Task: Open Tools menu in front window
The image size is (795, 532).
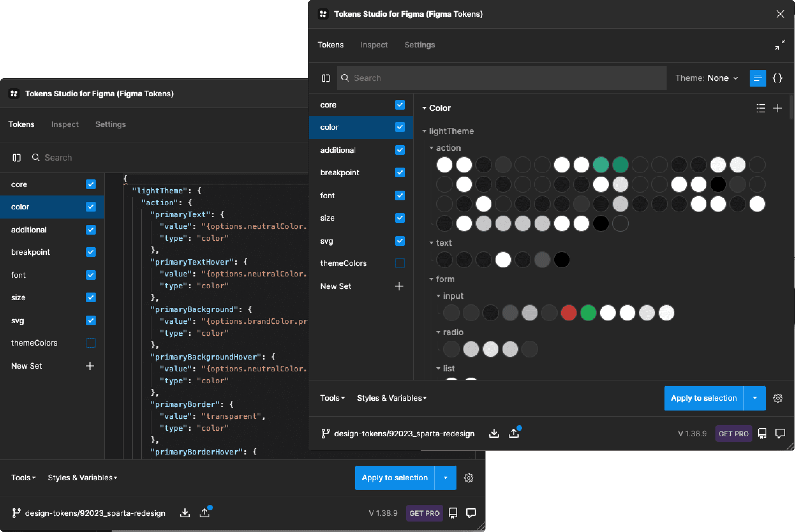Action: point(333,398)
